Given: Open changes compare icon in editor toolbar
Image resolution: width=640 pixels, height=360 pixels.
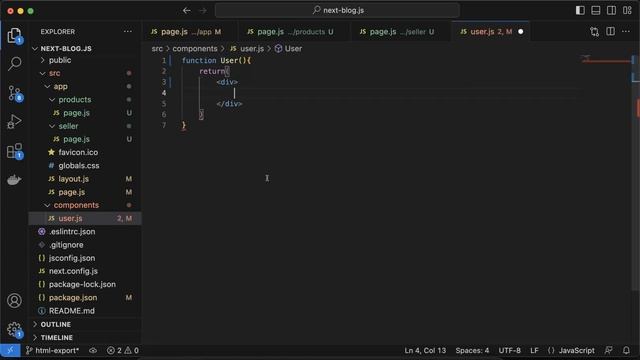Looking at the screenshot, I should click(594, 31).
